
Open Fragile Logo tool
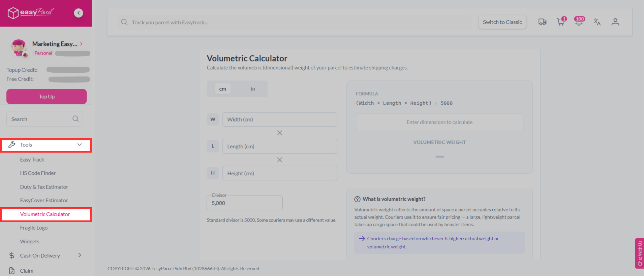point(34,228)
